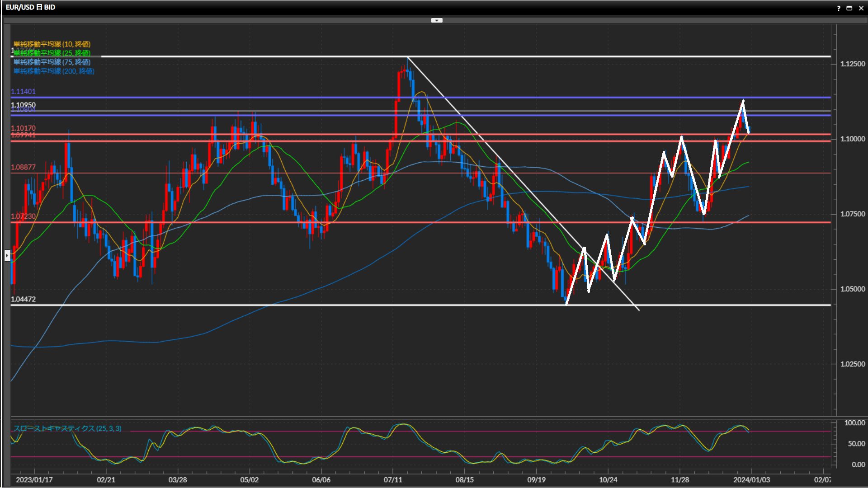
Task: Click the 1.08877 red line label
Action: 23,167
